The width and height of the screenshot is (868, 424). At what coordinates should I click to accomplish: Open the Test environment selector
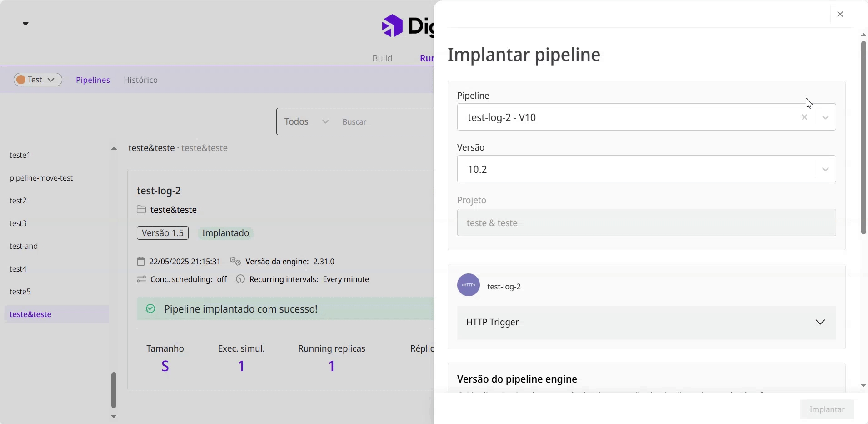point(38,80)
